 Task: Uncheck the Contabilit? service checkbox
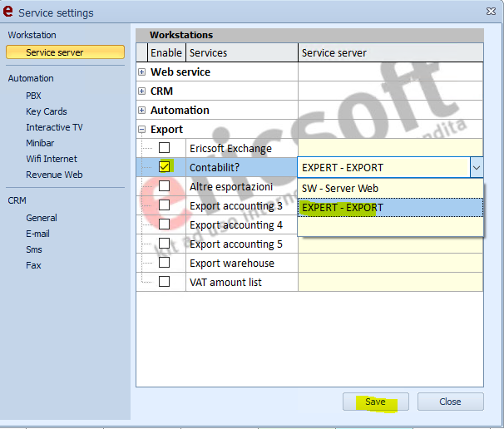(x=165, y=167)
